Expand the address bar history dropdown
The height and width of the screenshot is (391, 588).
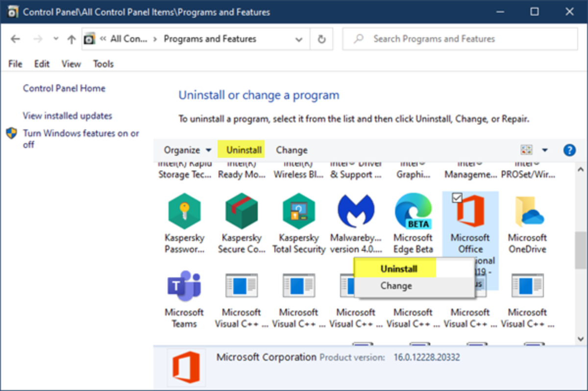[299, 39]
